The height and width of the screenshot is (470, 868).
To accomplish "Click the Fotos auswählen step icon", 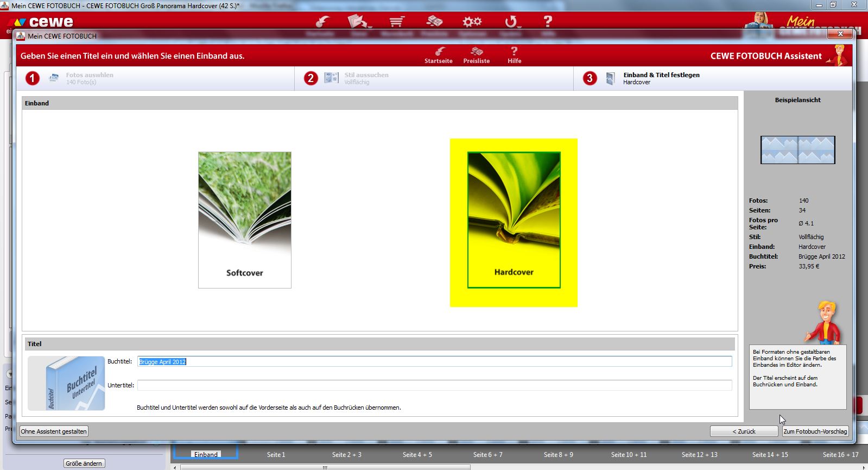I will click(54, 78).
